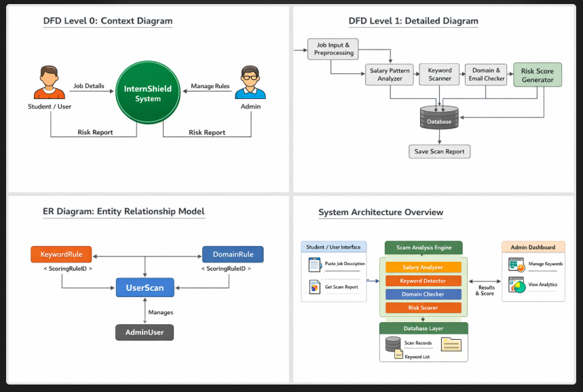Select the Scam Analysis Engine header
The height and width of the screenshot is (392, 583).
[424, 248]
